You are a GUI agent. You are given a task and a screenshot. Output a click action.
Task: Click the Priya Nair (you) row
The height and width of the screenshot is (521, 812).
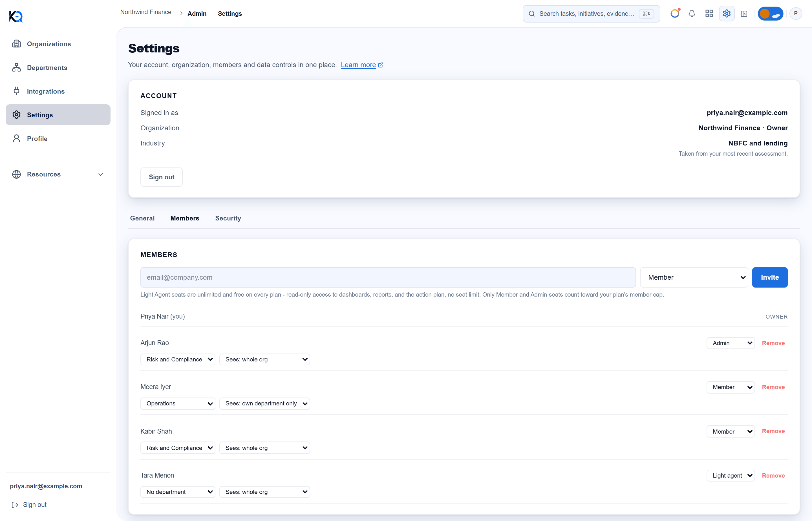(464, 316)
